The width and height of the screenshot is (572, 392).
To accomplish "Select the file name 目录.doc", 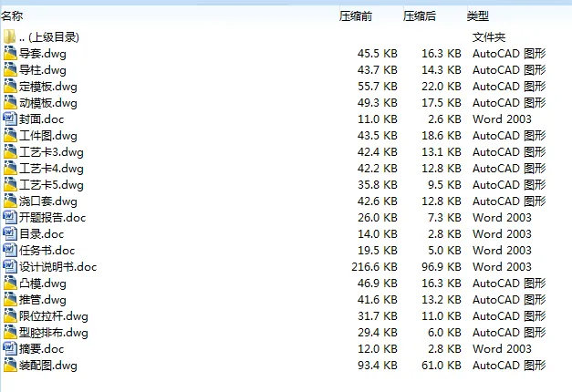I will point(42,234).
